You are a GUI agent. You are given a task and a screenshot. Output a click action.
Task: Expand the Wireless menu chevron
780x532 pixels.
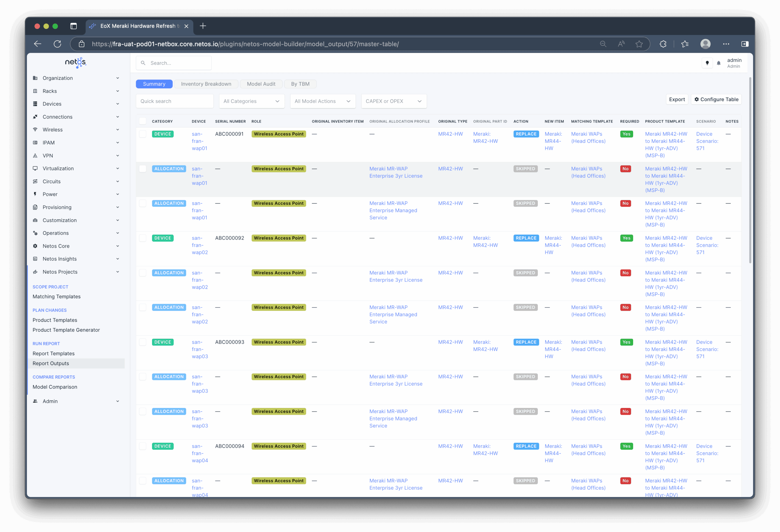118,129
